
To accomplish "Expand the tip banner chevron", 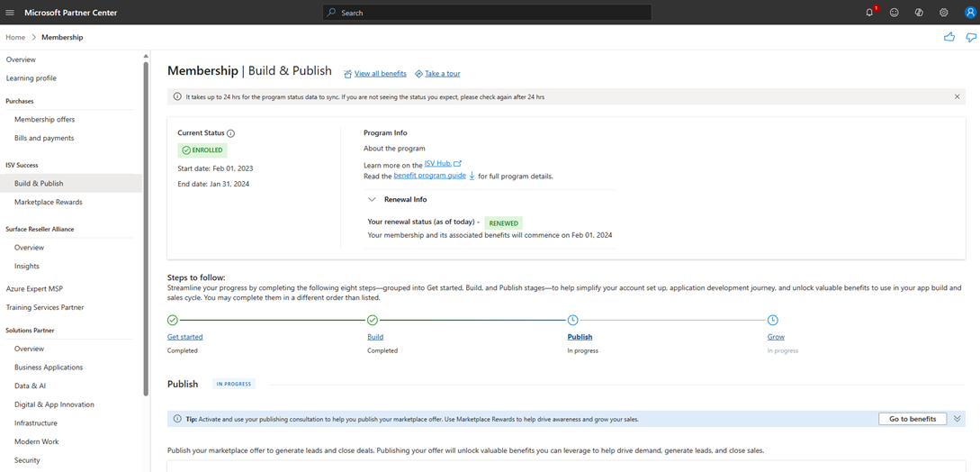I will (x=958, y=419).
